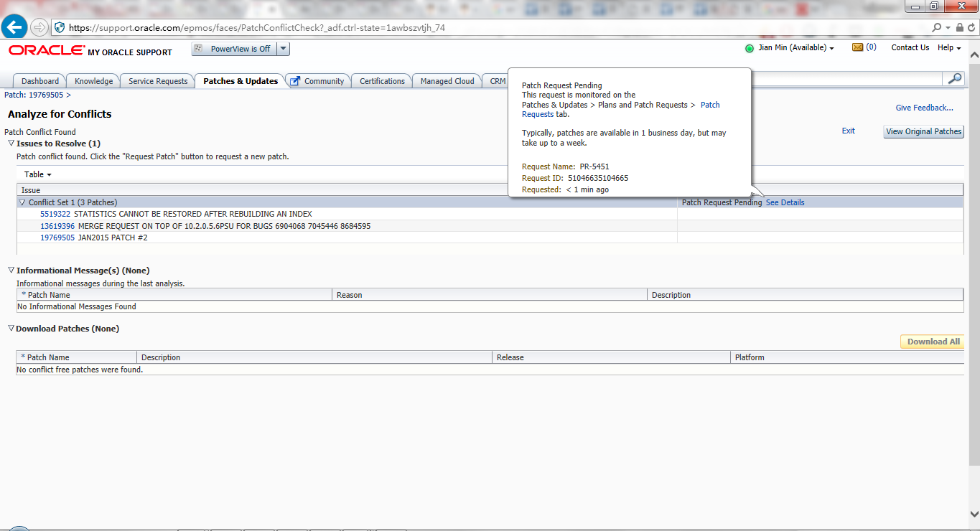Switch to the Dashboard tab

(x=40, y=81)
